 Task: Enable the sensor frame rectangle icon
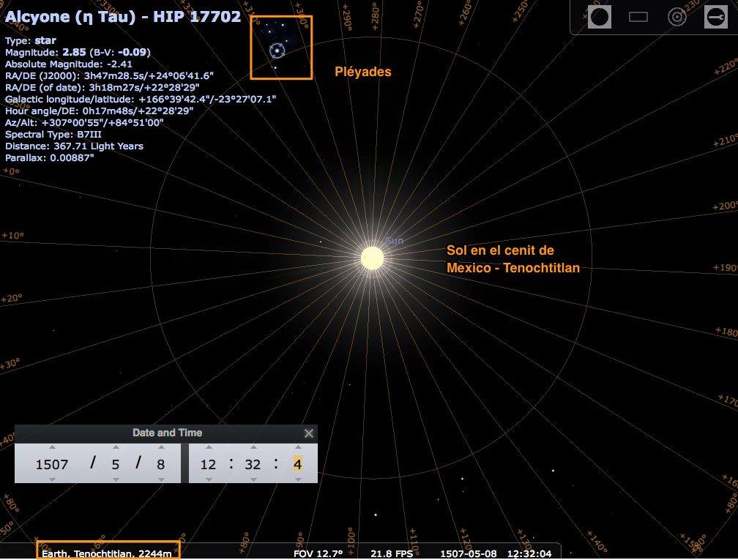coord(638,18)
